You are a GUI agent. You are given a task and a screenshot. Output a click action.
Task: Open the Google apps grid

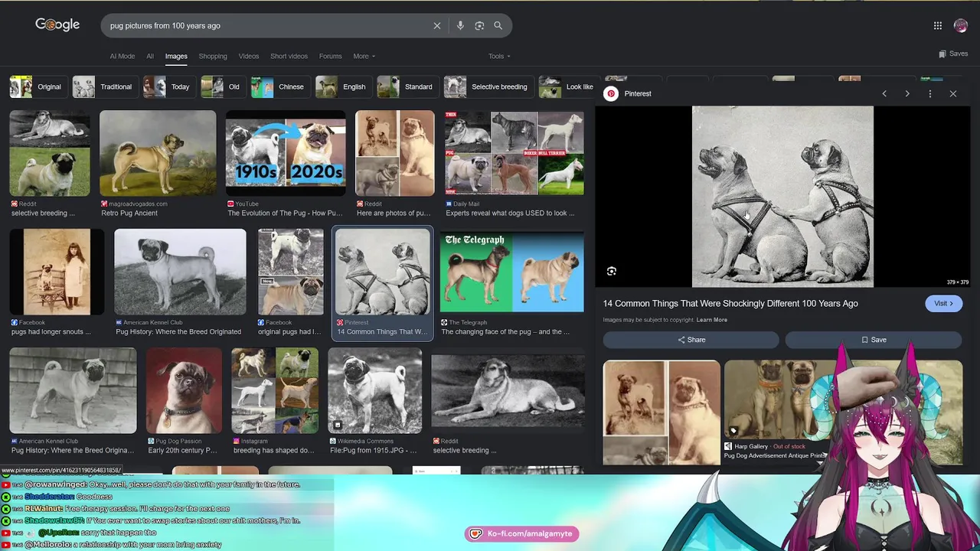click(938, 26)
